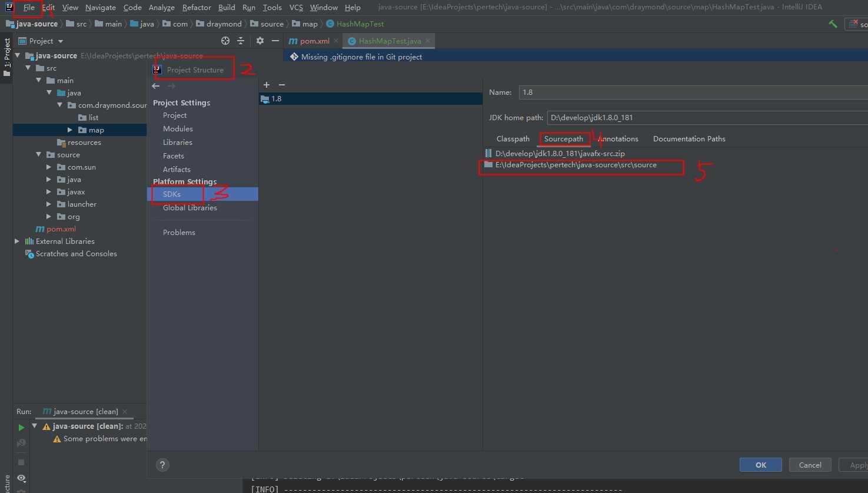Screen dimensions: 868x493
Task: Switch to the Annotations tab
Action: [618, 139]
